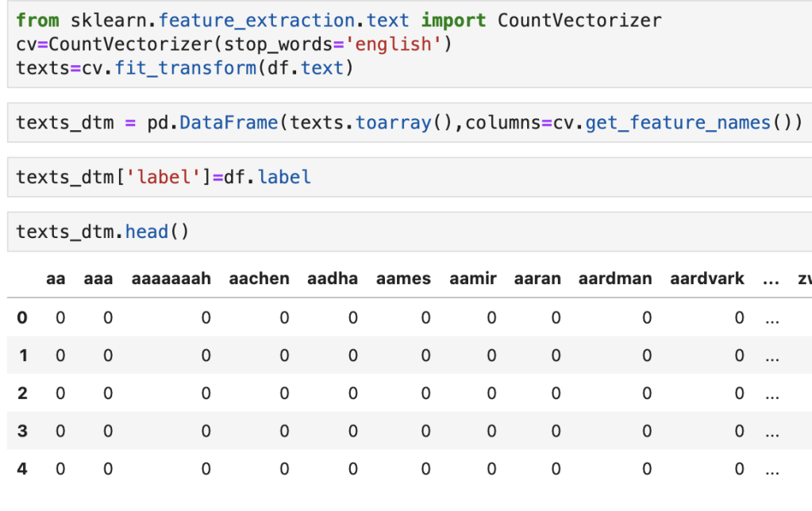Click the "aaaaaaah" column header
The width and height of the screenshot is (812, 511).
(171, 279)
